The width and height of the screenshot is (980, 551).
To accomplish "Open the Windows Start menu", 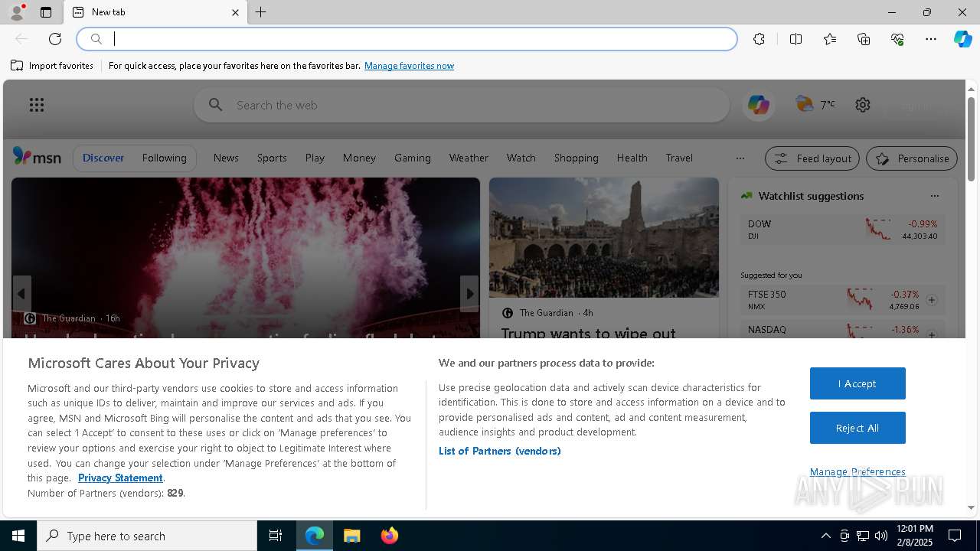I will coord(18,536).
